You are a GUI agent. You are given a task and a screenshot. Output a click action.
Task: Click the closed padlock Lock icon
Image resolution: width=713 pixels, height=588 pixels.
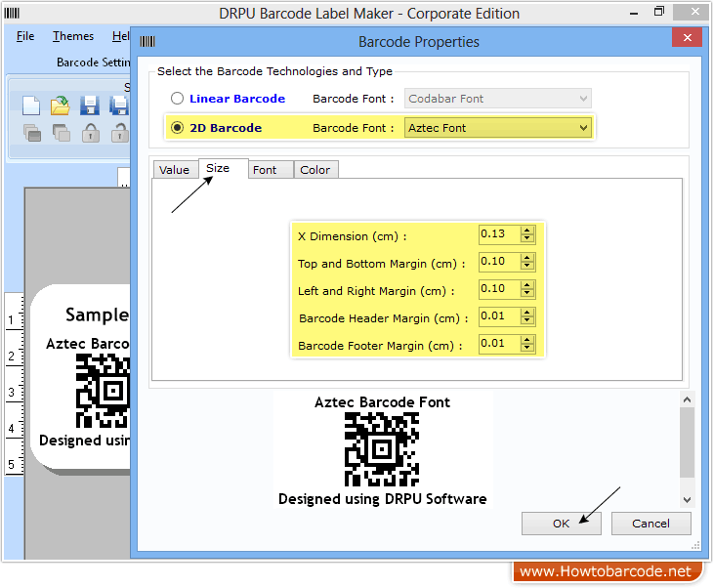91,133
